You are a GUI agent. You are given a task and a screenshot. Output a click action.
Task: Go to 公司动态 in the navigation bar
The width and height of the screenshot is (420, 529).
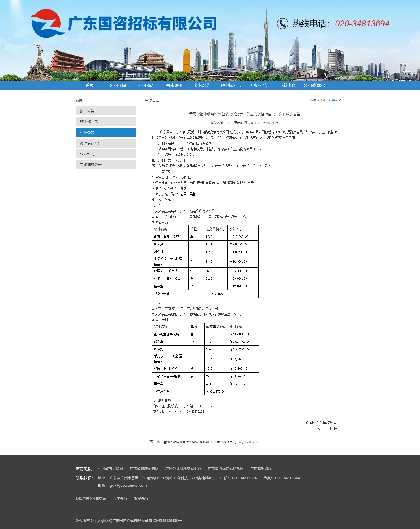[x=146, y=85]
